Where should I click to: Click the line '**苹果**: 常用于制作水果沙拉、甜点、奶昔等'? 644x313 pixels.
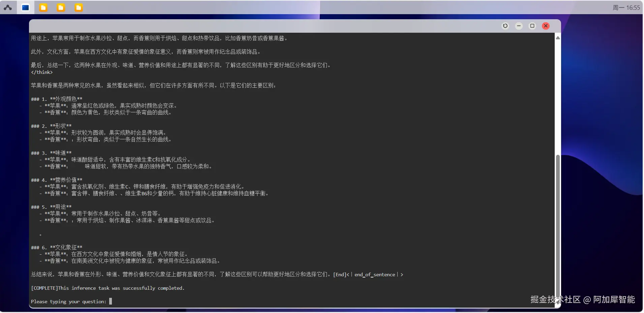pyautogui.click(x=100, y=214)
